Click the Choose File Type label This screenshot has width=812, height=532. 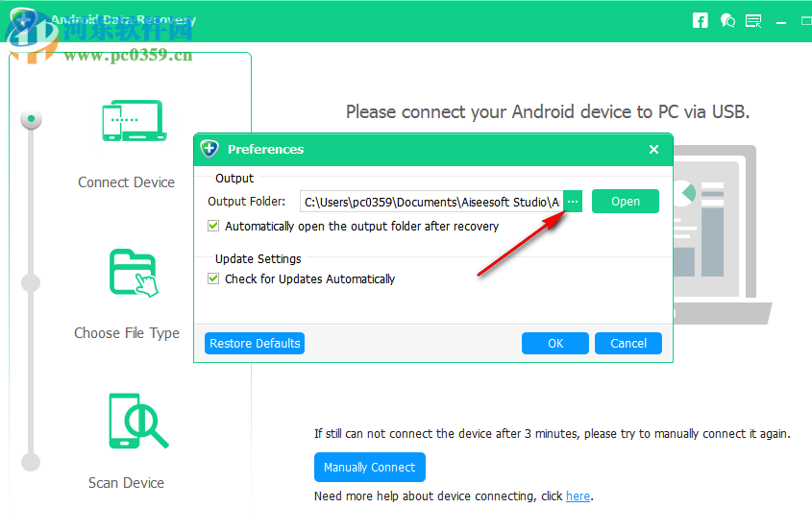127,333
